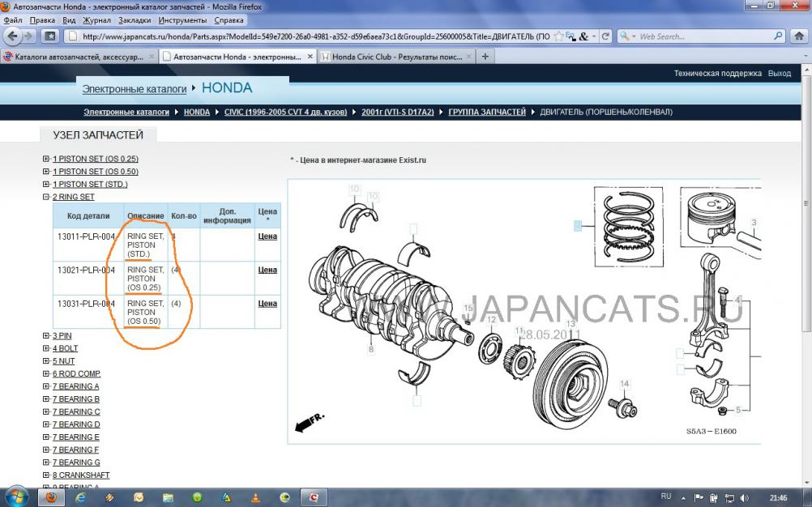Open the Закладки menu
This screenshot has height=507, width=812.
135,20
